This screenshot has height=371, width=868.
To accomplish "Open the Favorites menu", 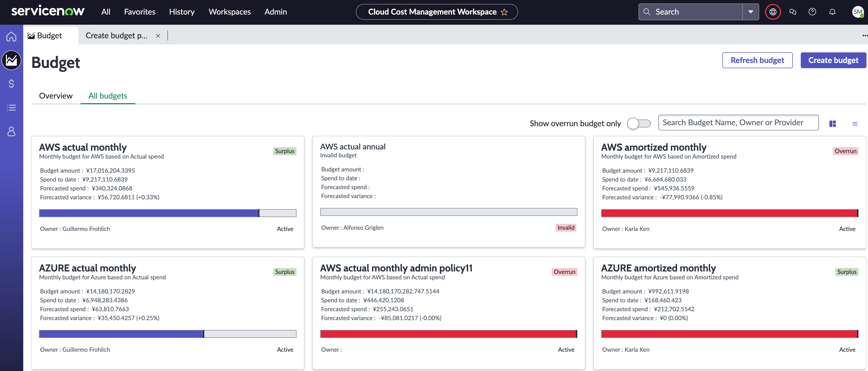I will click(x=140, y=12).
